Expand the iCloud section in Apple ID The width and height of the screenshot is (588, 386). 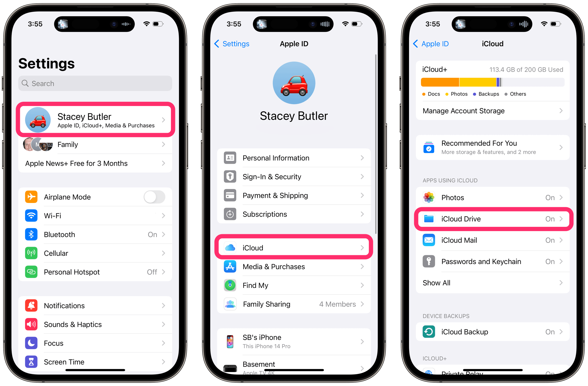click(x=294, y=247)
